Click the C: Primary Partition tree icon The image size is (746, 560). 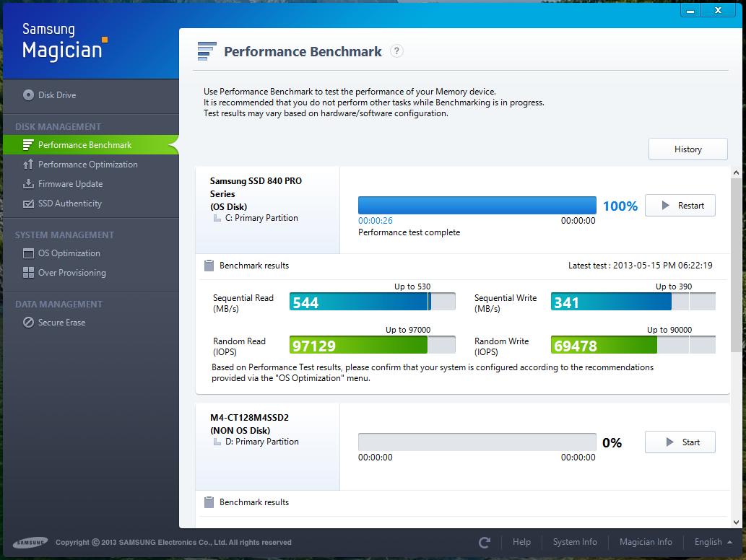click(217, 218)
